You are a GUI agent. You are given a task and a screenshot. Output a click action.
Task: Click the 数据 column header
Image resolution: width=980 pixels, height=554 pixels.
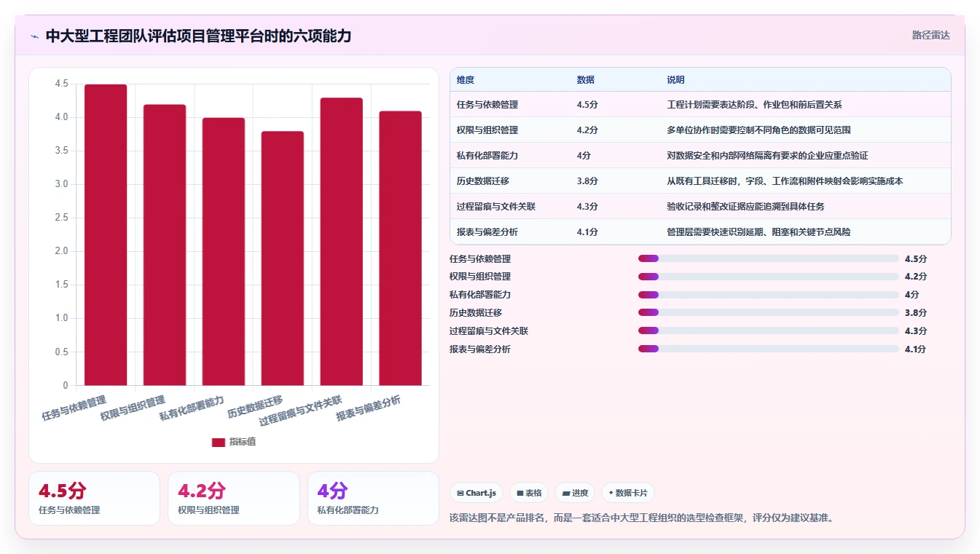coord(586,80)
